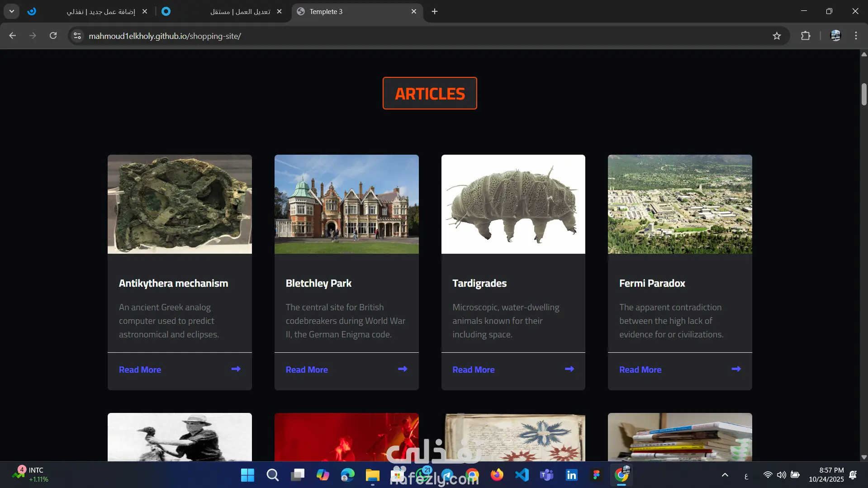
Task: Click the black-and-white man with bird image
Action: 180,437
